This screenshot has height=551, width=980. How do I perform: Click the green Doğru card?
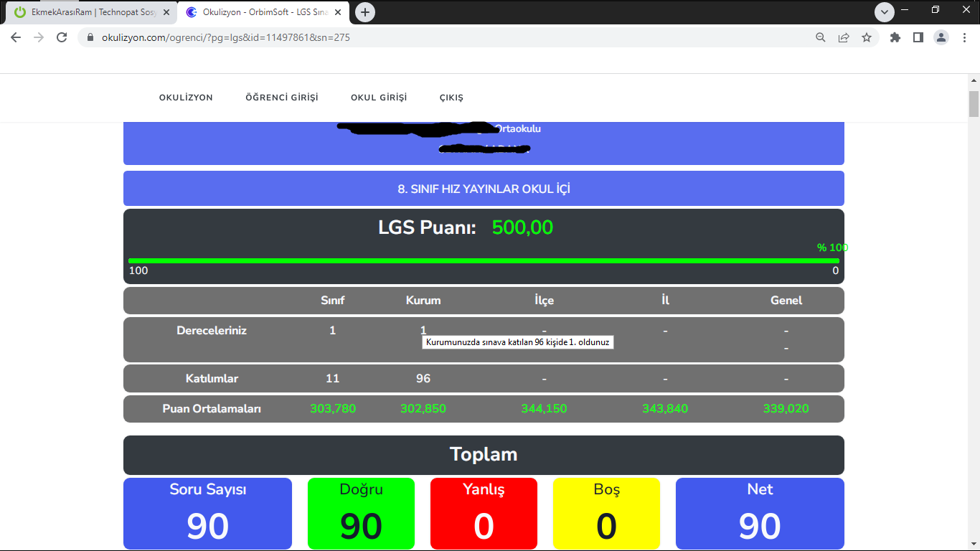(x=361, y=514)
